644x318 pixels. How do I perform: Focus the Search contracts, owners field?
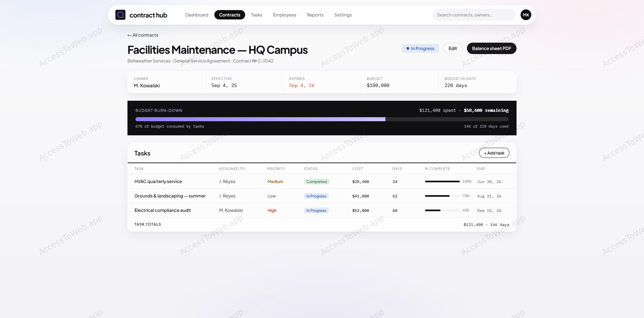click(x=474, y=15)
